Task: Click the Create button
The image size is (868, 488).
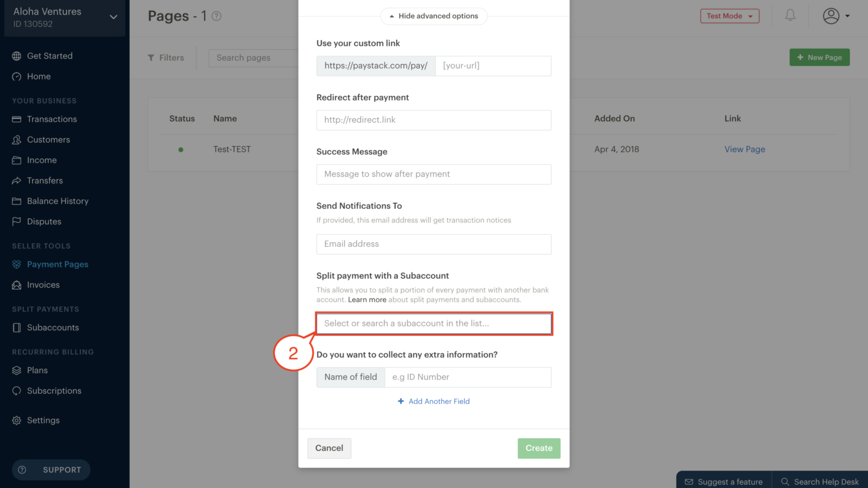Action: 539,448
